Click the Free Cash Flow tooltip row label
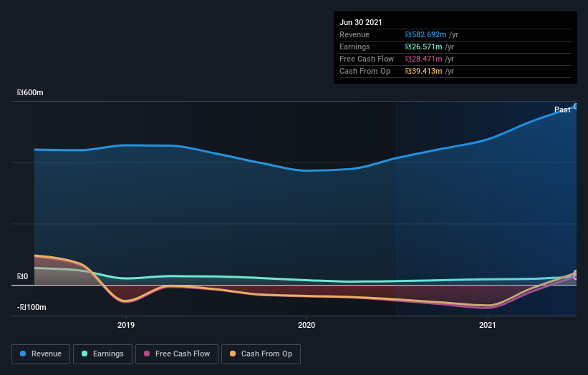Screen dimensions: 588x375 tap(367, 59)
